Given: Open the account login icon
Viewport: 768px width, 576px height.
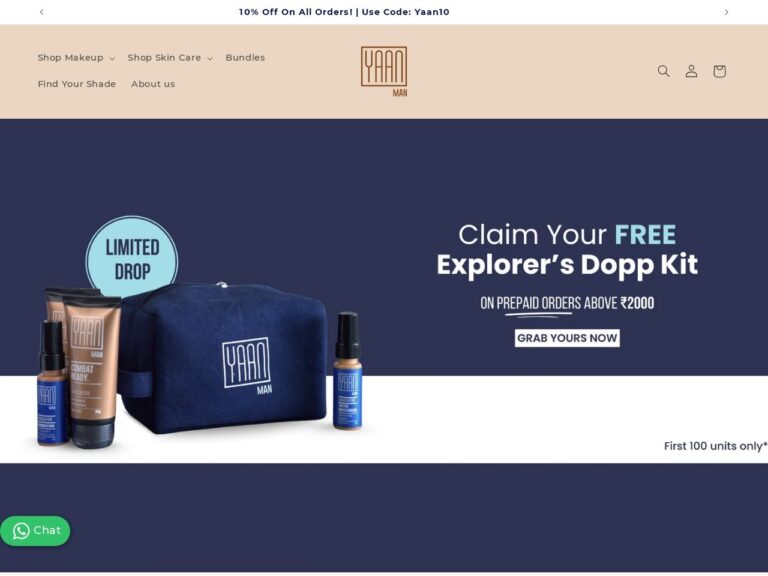Looking at the screenshot, I should (691, 71).
